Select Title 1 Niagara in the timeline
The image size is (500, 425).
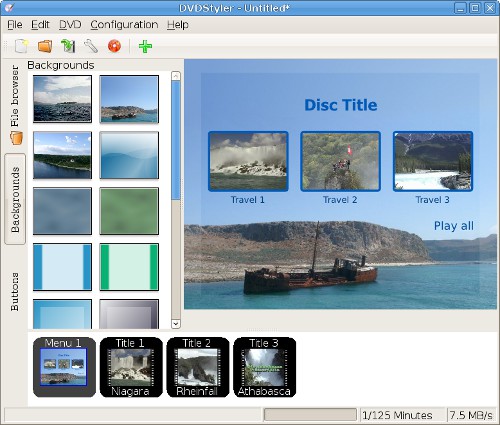(x=131, y=367)
